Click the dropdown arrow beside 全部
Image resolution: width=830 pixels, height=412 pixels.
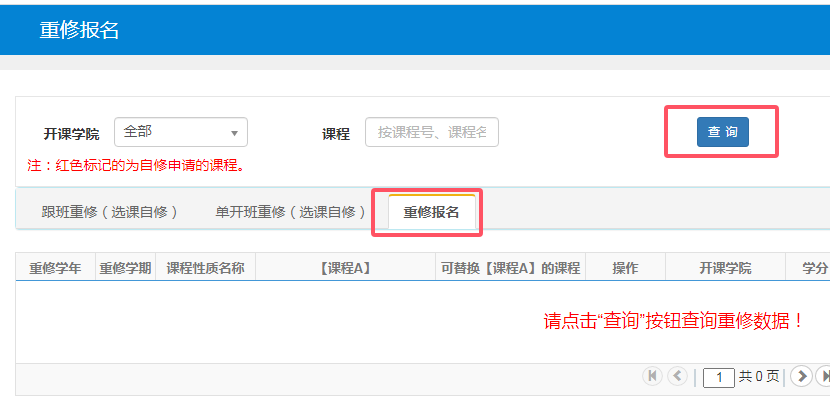(234, 132)
